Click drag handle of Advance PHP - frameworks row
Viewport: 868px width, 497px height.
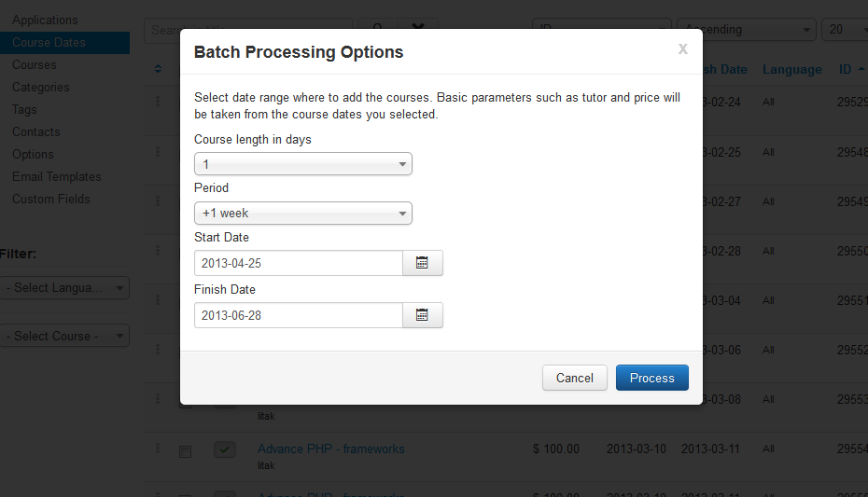coord(158,449)
